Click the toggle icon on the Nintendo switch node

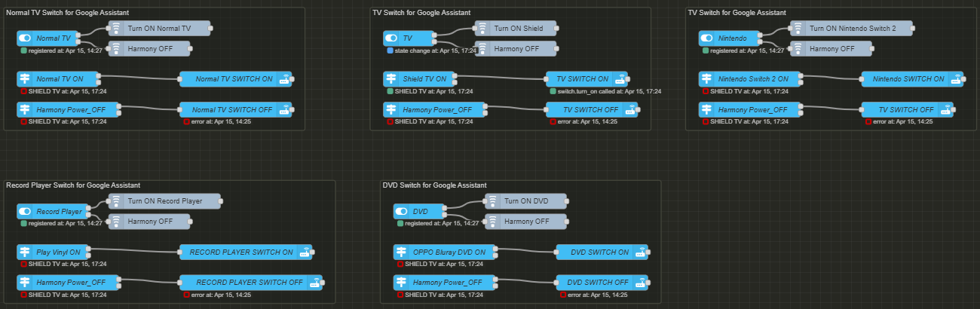pos(706,38)
